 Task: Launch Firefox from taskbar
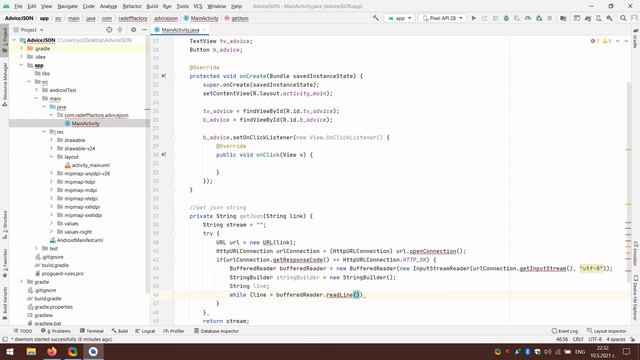point(52,351)
